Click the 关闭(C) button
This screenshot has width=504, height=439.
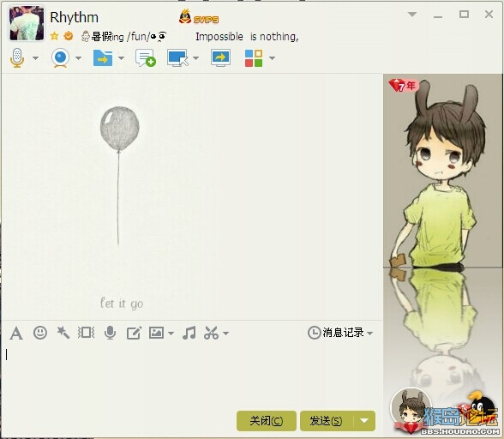point(267,421)
